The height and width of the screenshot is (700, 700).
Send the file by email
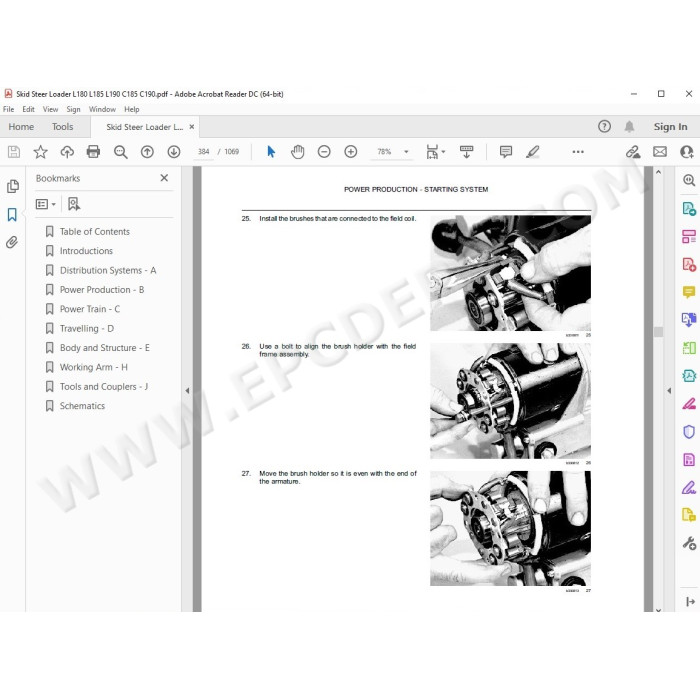[660, 152]
